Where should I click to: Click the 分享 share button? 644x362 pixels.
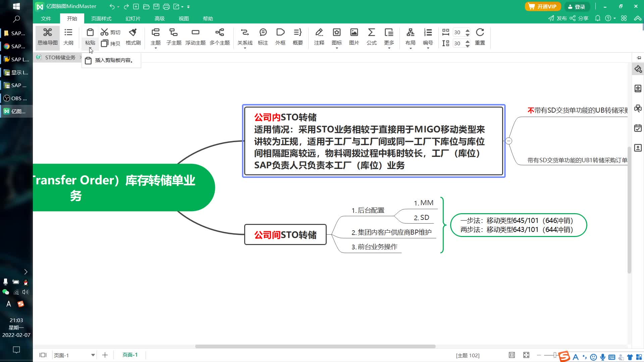(x=579, y=18)
